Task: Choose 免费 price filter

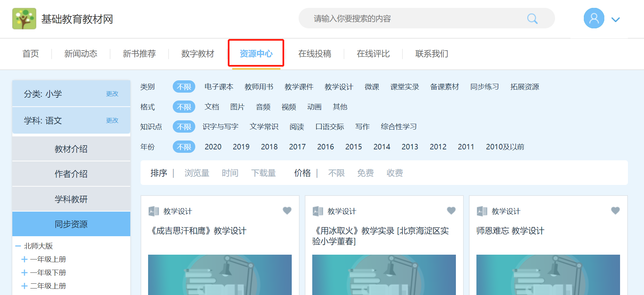Action: point(365,173)
